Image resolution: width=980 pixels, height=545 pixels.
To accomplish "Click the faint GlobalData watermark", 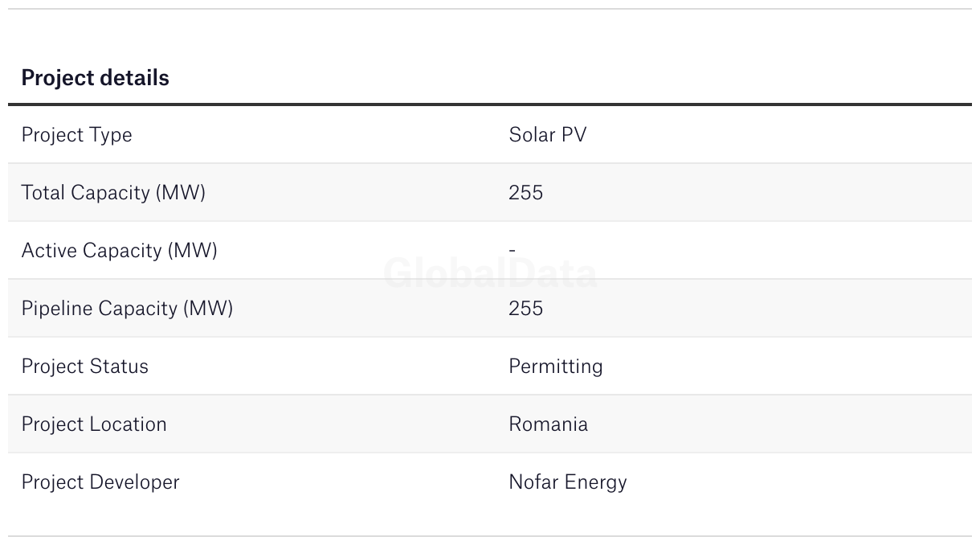I will [490, 274].
